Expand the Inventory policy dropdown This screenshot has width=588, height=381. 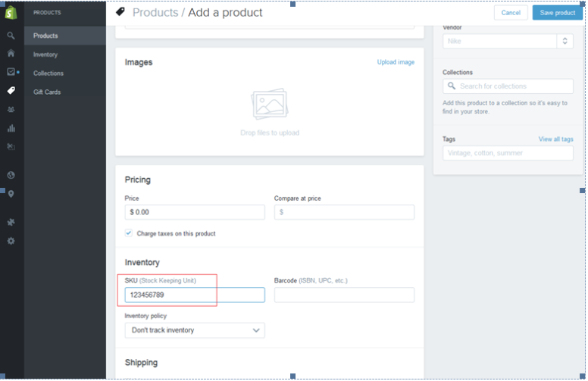(x=195, y=330)
